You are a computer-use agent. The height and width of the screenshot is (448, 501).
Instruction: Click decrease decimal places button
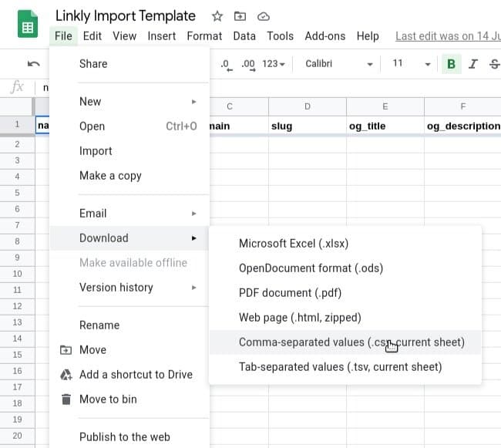[226, 64]
